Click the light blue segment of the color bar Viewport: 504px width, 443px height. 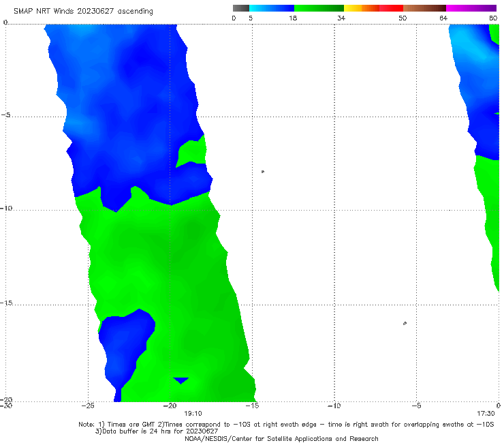tap(272, 8)
